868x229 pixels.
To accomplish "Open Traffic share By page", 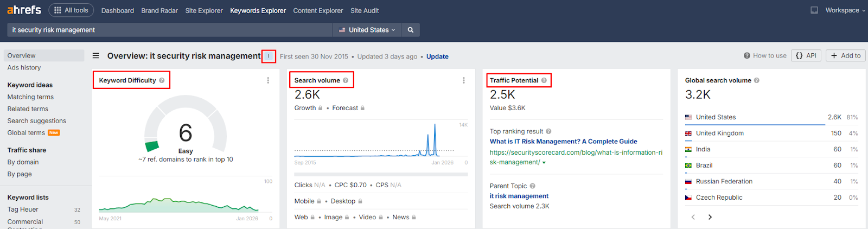I will click(20, 174).
